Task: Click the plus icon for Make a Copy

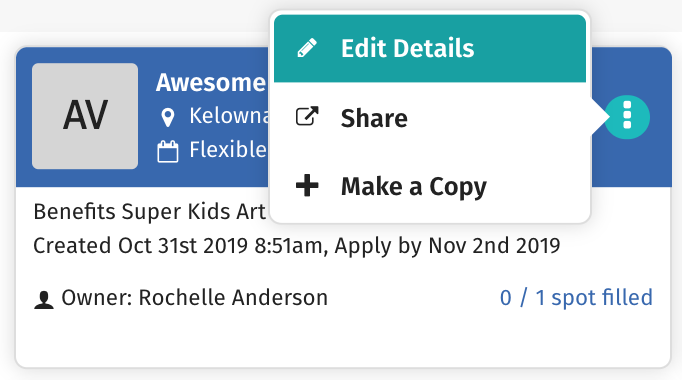Action: pos(307,186)
